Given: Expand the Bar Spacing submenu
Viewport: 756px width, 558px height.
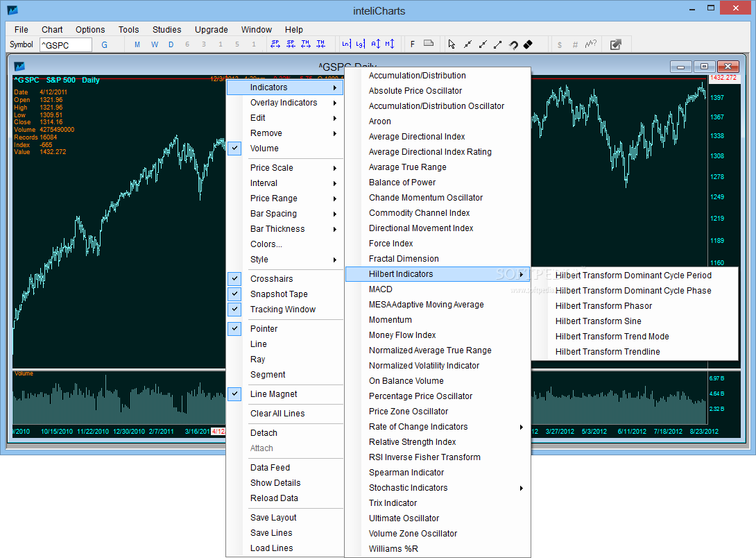Looking at the screenshot, I should (285, 214).
